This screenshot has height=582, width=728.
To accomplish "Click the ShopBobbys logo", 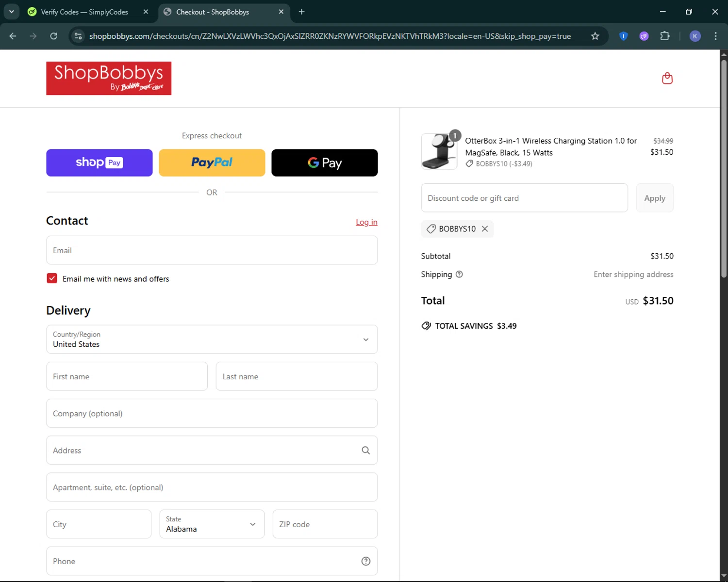I will [109, 78].
